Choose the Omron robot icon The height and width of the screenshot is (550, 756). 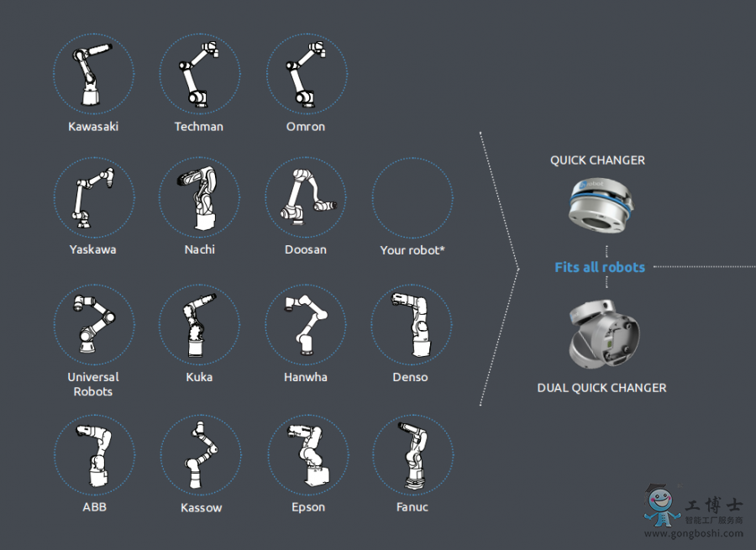click(x=305, y=74)
